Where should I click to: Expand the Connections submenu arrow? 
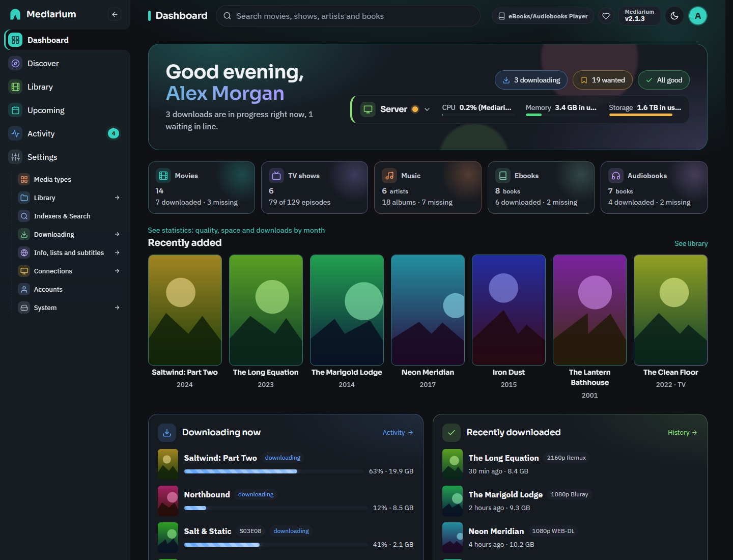[x=117, y=271]
